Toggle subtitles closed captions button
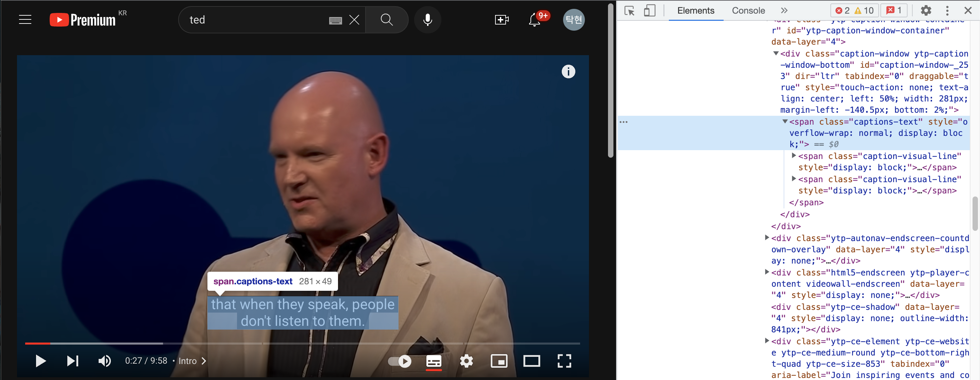Viewport: 980px width, 380px height. click(434, 361)
